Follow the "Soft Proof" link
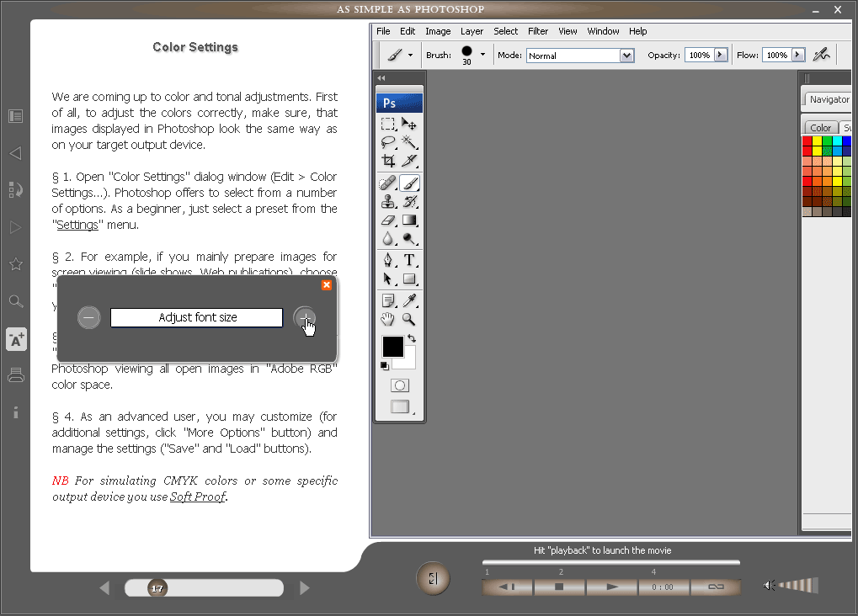Screen dimensions: 858x616 tap(198, 497)
